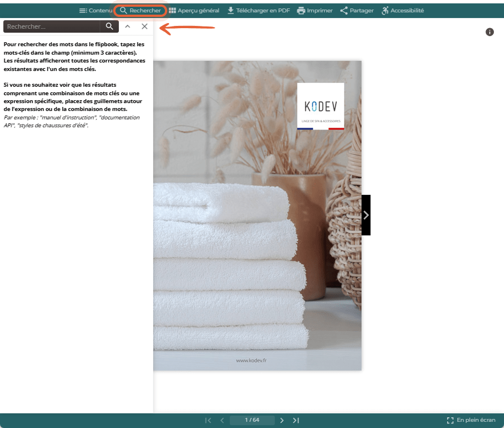504x428 pixels.
Task: Click the Imprimer print button
Action: click(x=315, y=11)
